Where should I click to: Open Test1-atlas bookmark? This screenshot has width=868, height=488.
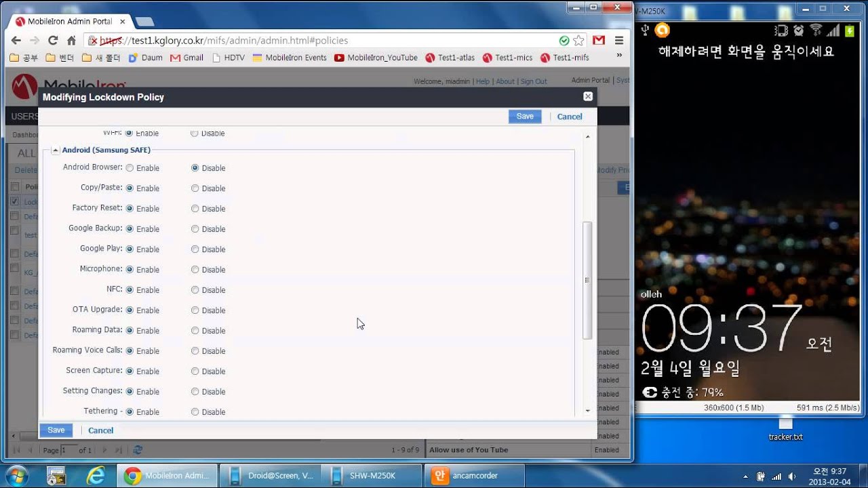450,58
